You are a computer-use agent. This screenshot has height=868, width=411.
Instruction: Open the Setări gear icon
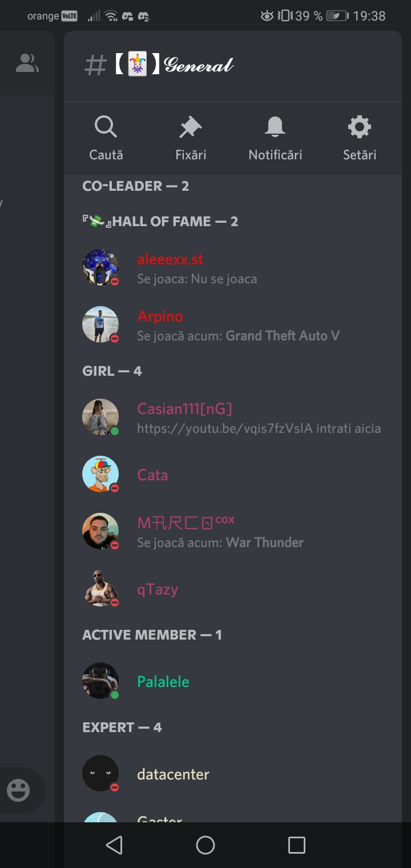point(360,127)
